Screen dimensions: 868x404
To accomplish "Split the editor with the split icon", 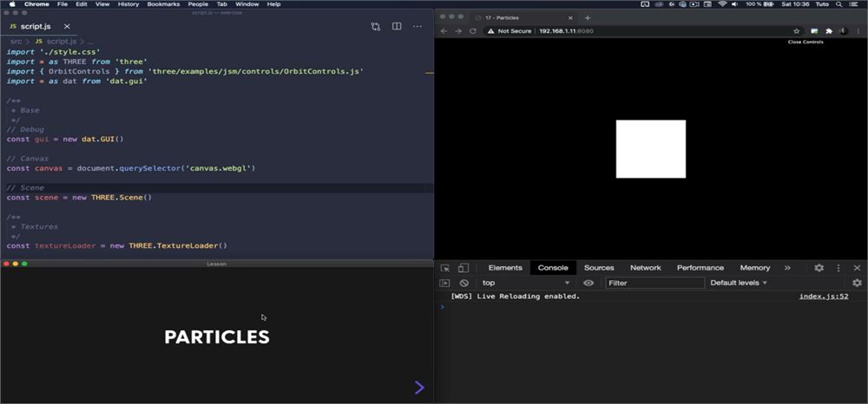I will click(397, 27).
